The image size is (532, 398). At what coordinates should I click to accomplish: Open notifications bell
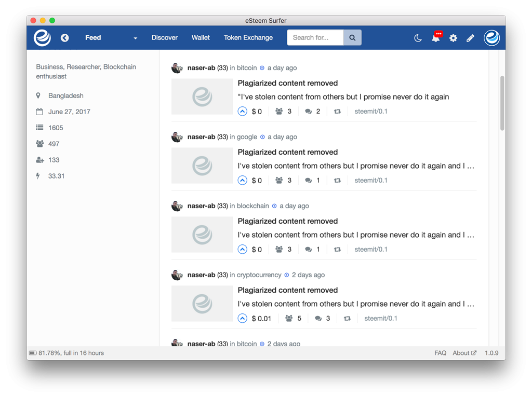pos(436,37)
